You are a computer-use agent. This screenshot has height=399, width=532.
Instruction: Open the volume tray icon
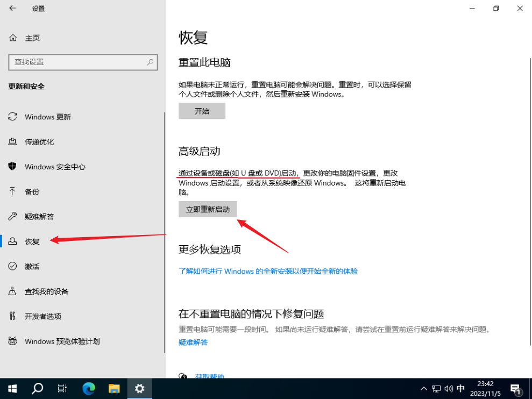(x=449, y=388)
